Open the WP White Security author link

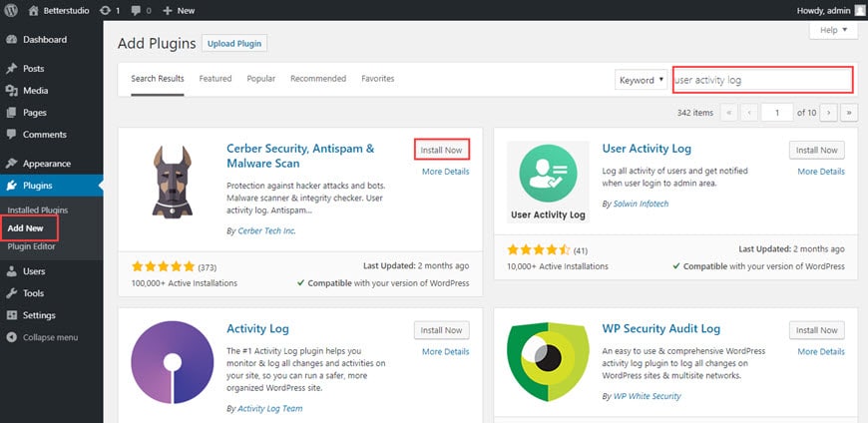click(x=648, y=396)
